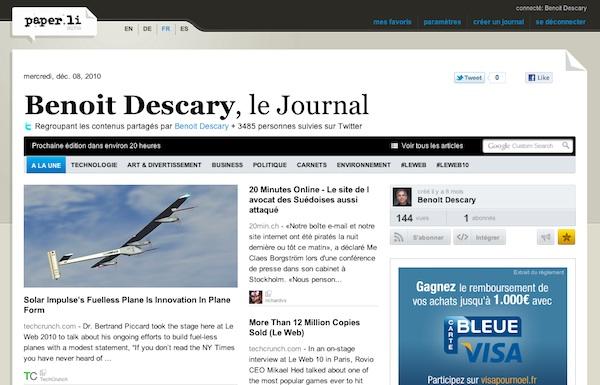Click the Twitter bird icon beside subtitle
600x385 pixels.
28,126
